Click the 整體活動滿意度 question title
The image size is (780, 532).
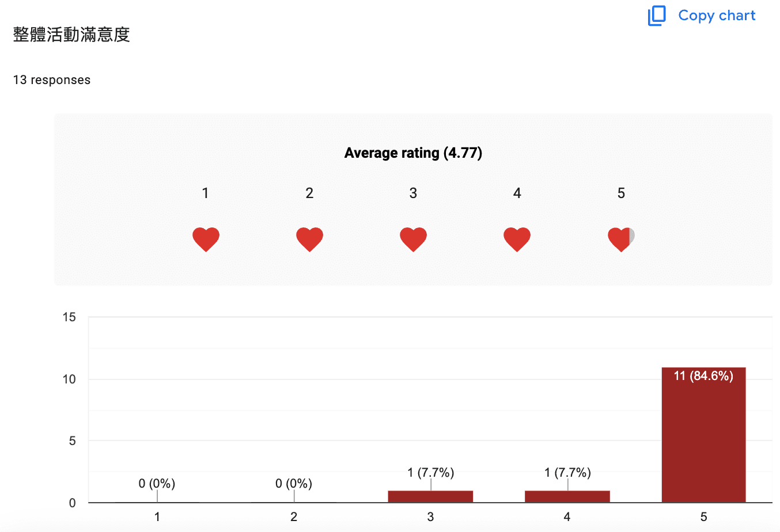71,35
